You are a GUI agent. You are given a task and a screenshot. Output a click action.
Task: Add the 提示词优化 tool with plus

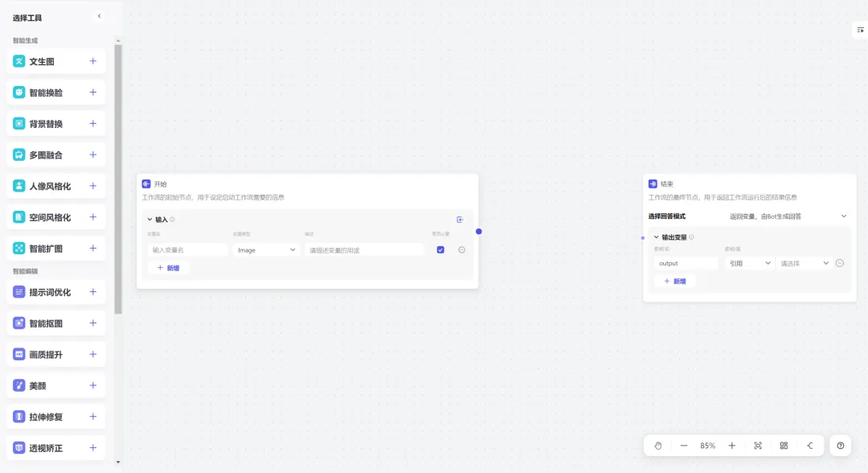coord(93,292)
